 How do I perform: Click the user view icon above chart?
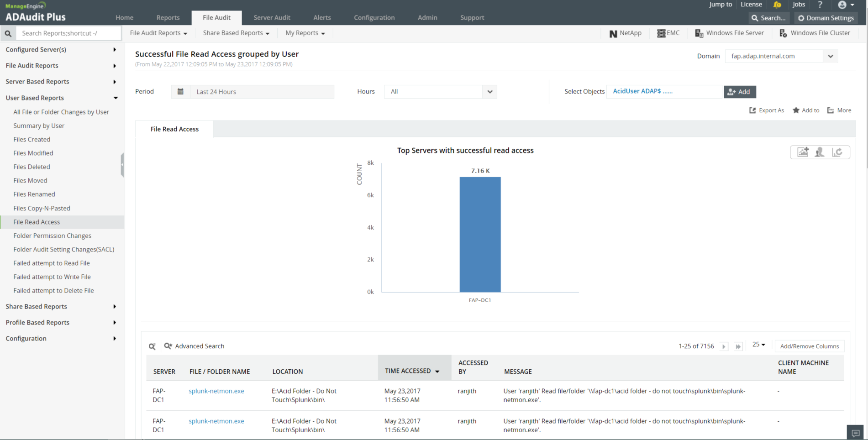click(x=820, y=152)
